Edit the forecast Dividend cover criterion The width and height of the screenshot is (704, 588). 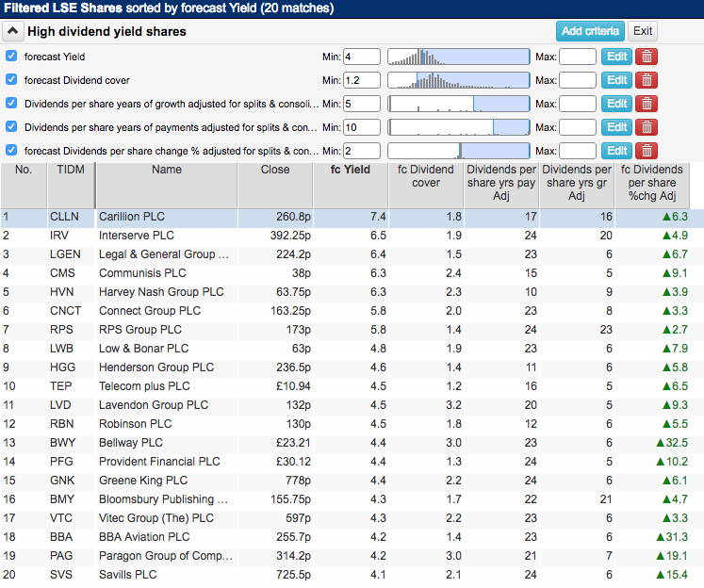click(x=617, y=80)
